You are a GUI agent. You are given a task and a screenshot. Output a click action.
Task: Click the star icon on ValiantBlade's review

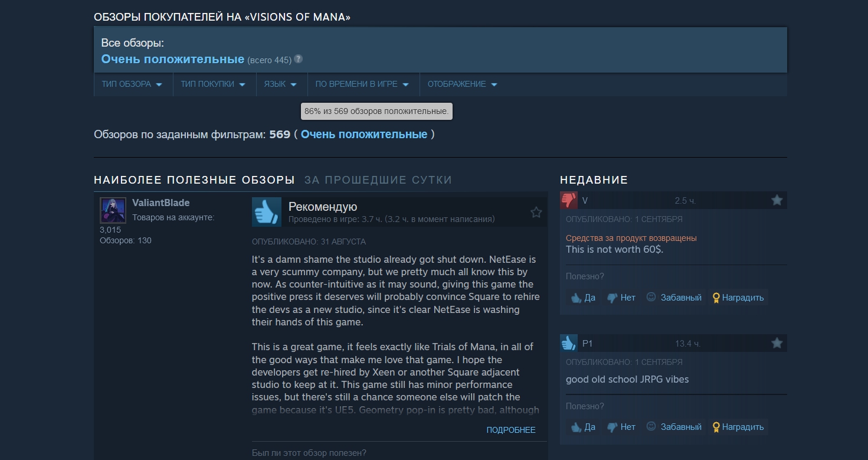pyautogui.click(x=536, y=212)
